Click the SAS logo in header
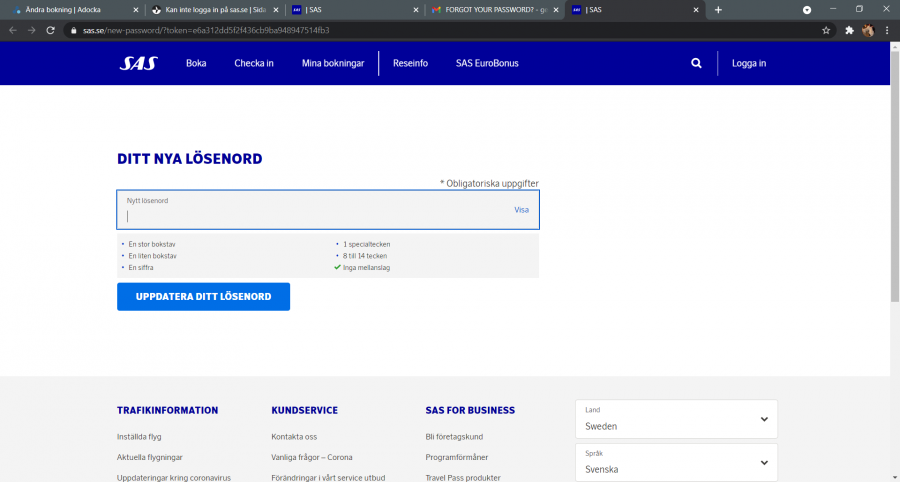The height and width of the screenshot is (482, 900). coord(138,63)
